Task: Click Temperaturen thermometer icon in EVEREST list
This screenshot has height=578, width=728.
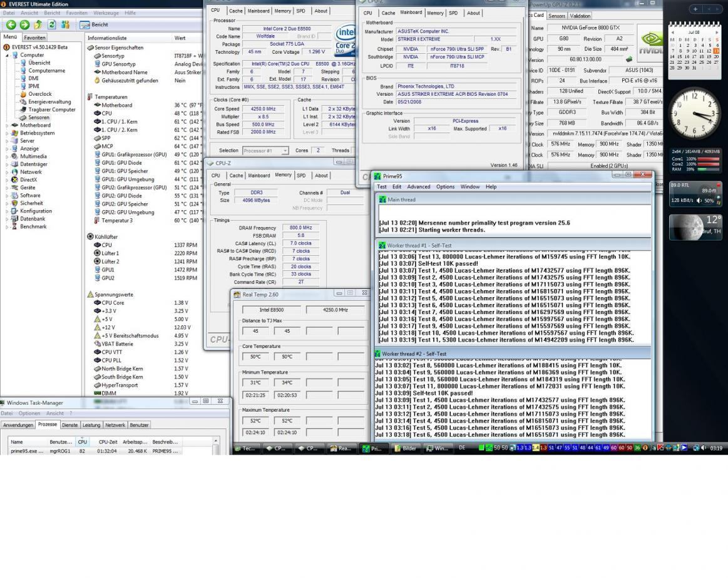Action: tap(90, 97)
